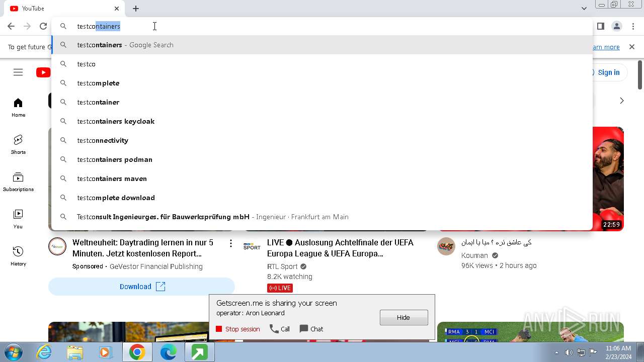Open the You section in sidebar
This screenshot has height=362, width=644.
point(18,219)
